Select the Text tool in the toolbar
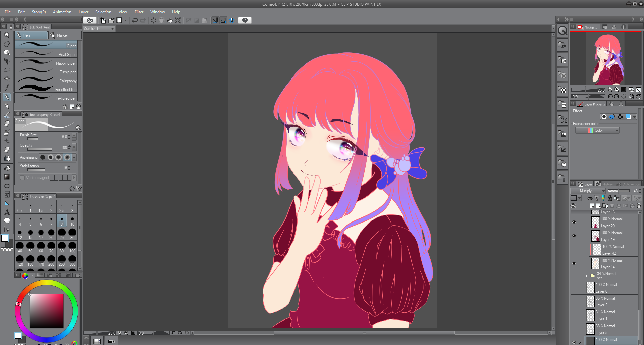The image size is (644, 345). tap(7, 212)
